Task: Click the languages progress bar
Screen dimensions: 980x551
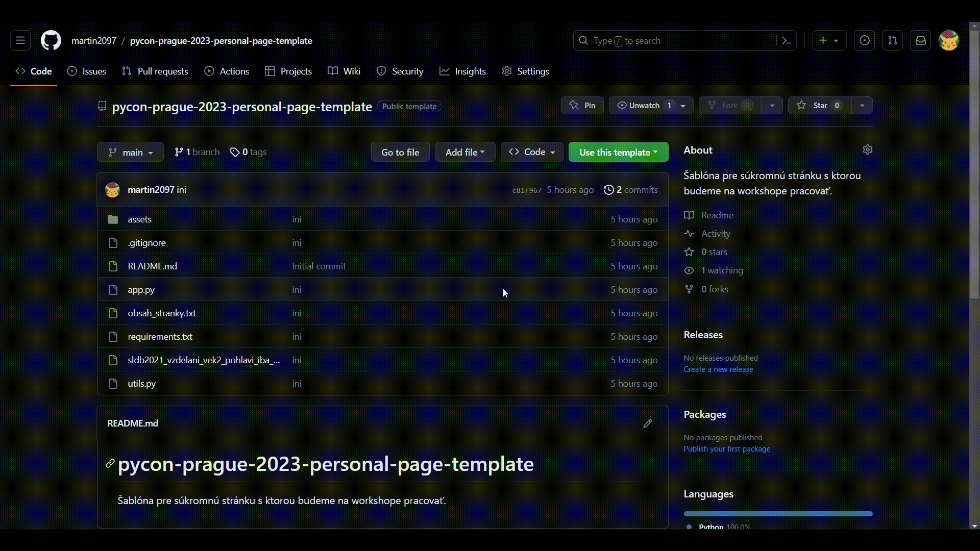Action: (x=777, y=514)
